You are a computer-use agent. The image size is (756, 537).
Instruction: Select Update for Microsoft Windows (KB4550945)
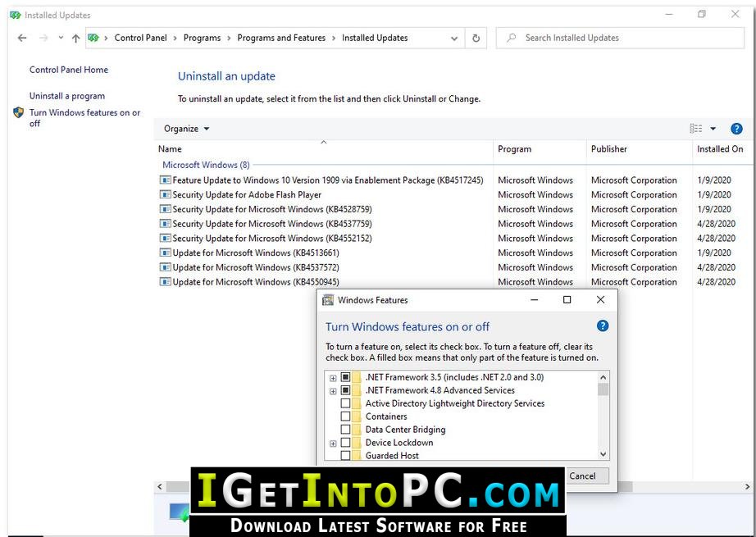256,281
